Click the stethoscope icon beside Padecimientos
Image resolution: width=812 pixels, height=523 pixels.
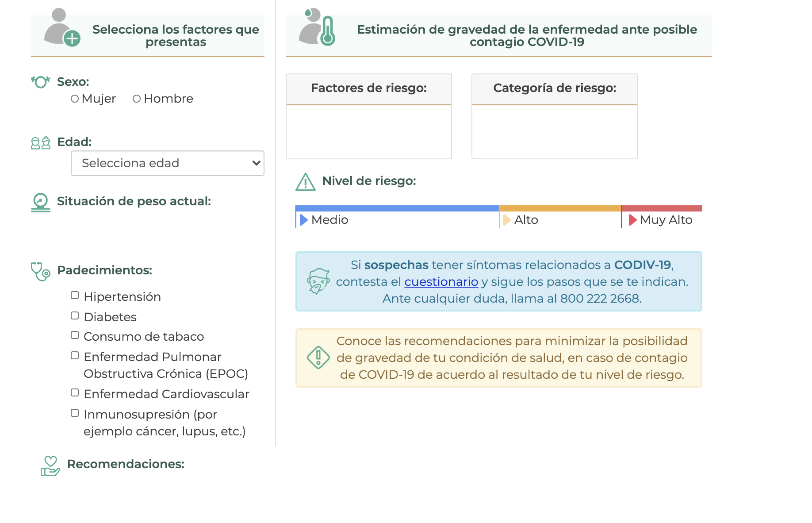click(x=40, y=270)
